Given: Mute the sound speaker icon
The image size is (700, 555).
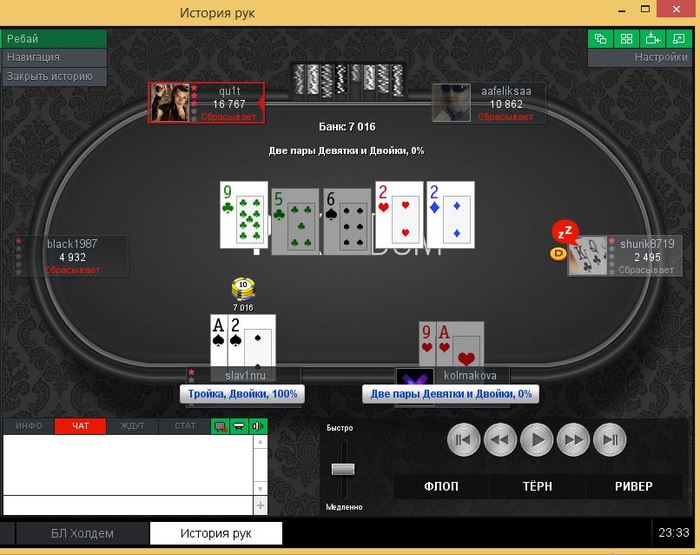Looking at the screenshot, I should (x=258, y=426).
